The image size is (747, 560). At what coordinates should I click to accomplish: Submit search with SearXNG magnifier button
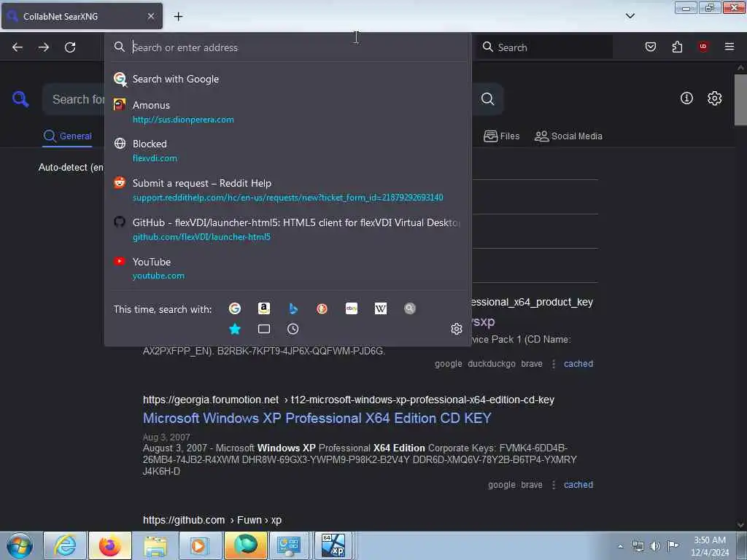488,99
